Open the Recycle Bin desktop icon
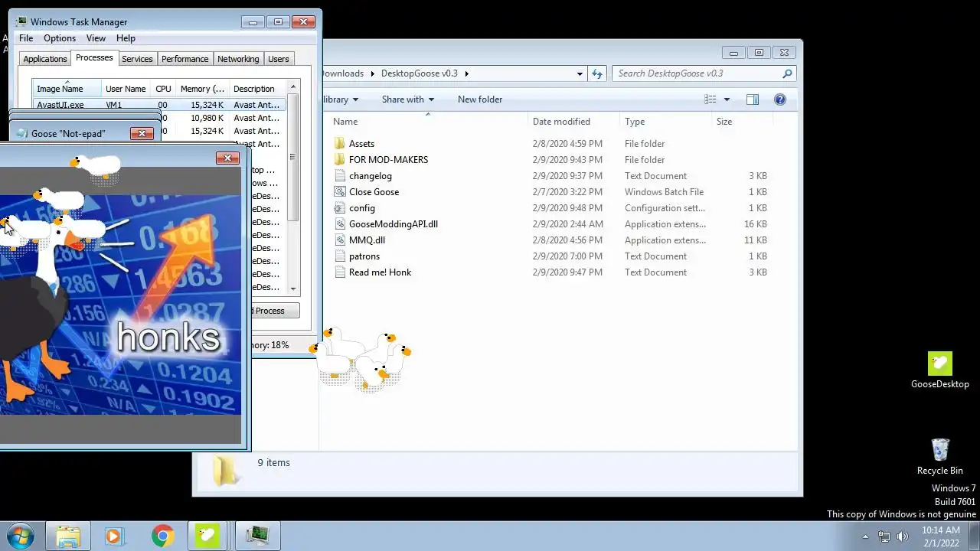Image resolution: width=980 pixels, height=551 pixels. [x=939, y=450]
